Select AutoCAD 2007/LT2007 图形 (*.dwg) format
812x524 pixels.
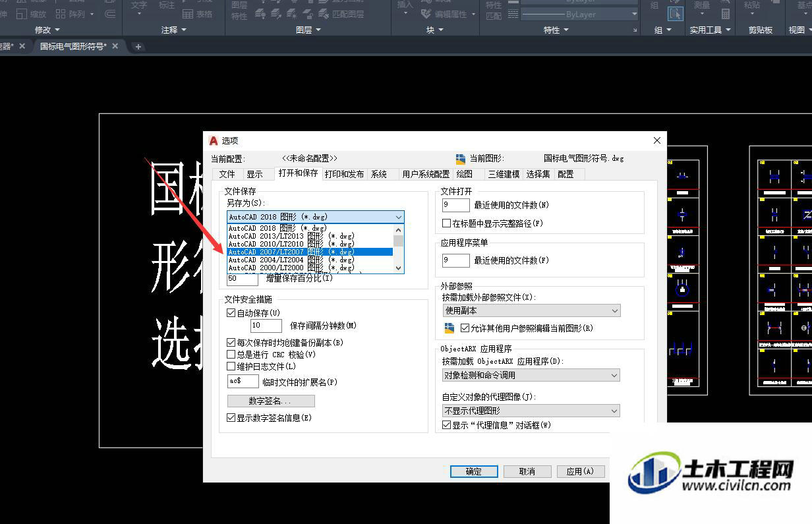coord(310,252)
